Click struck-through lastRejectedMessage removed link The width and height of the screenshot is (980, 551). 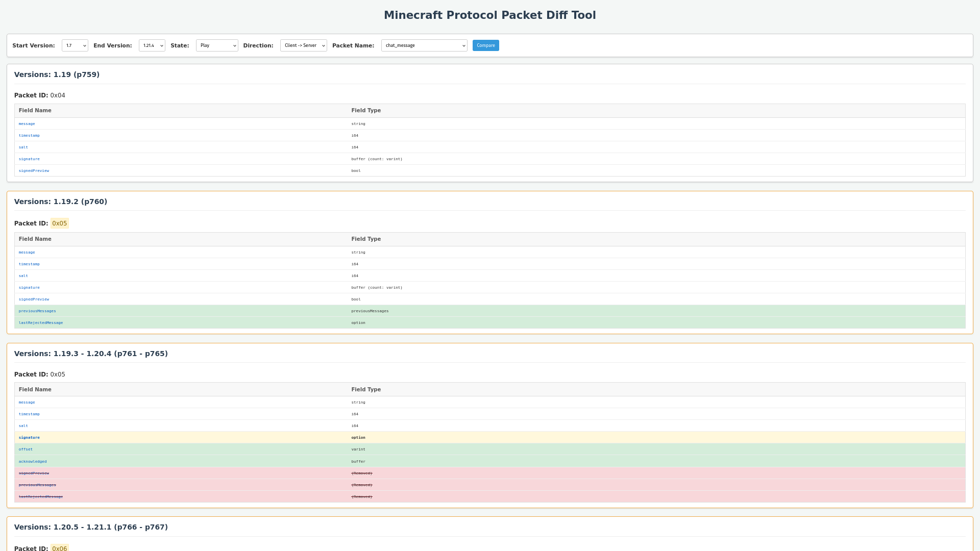click(x=41, y=497)
